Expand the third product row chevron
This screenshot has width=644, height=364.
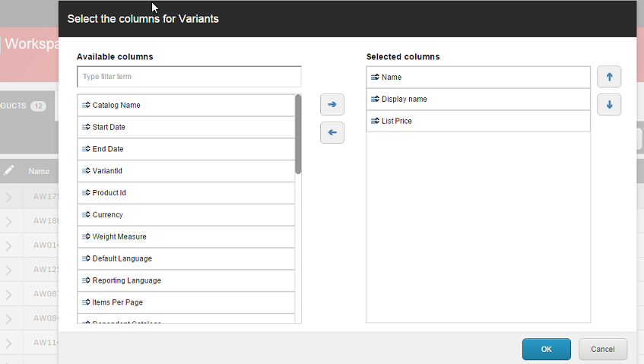click(x=9, y=246)
